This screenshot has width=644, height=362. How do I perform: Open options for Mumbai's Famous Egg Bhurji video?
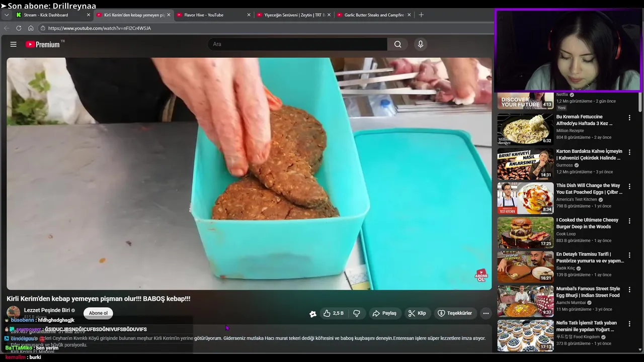[x=629, y=290]
